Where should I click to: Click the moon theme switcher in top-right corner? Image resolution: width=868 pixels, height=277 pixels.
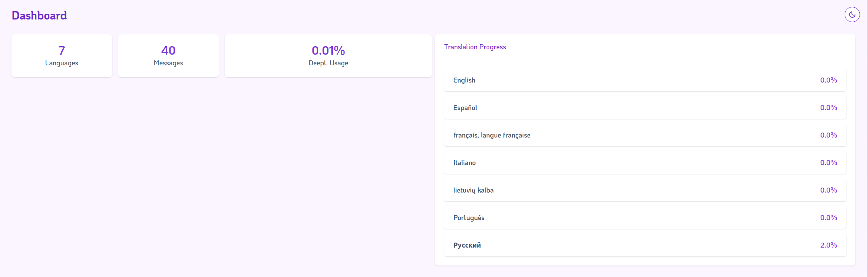pyautogui.click(x=852, y=14)
